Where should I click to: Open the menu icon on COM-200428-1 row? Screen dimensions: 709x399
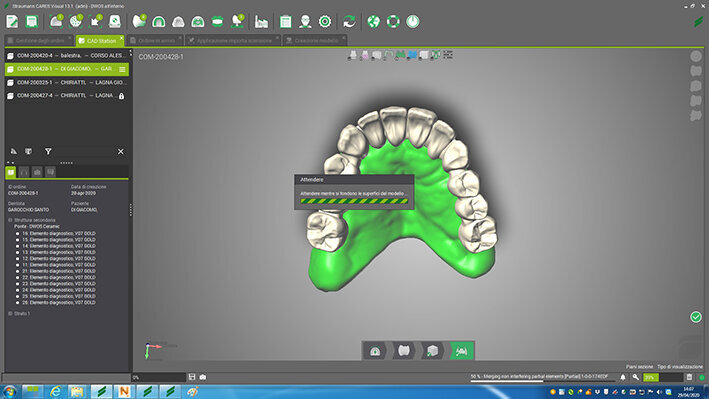click(x=122, y=69)
